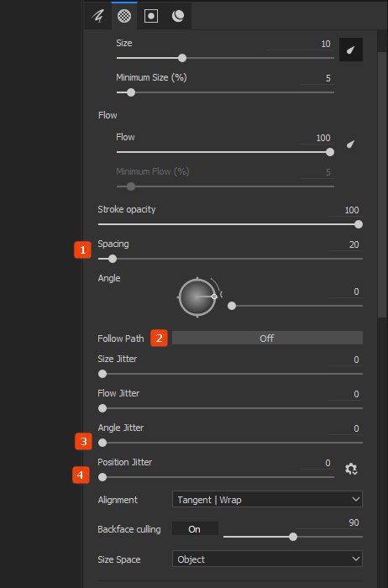Toggle Backface culling On button

195,528
